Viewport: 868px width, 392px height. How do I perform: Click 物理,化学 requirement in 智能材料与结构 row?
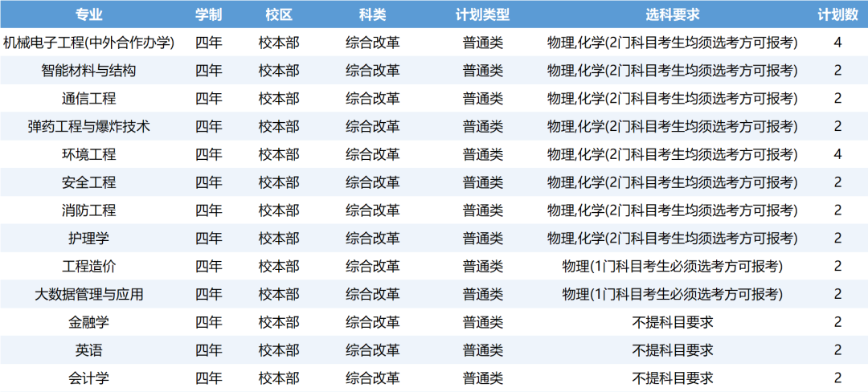coord(673,70)
